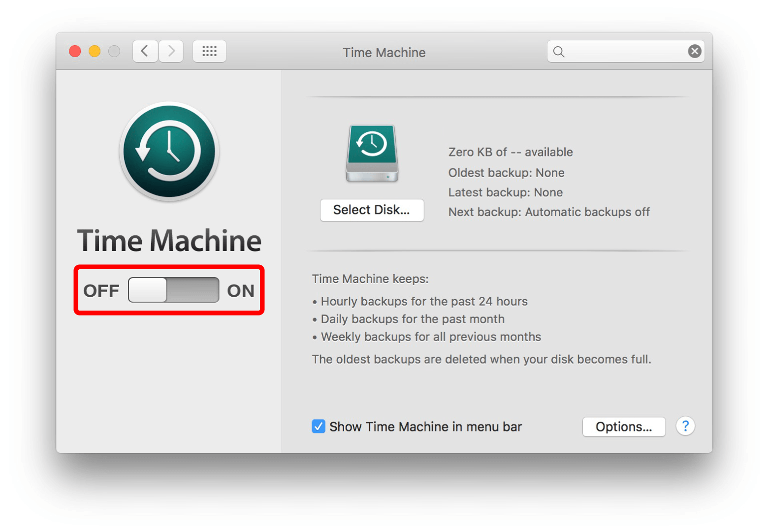This screenshot has width=768, height=532.
Task: Uncheck Show Time Machine in menu bar
Action: point(319,427)
